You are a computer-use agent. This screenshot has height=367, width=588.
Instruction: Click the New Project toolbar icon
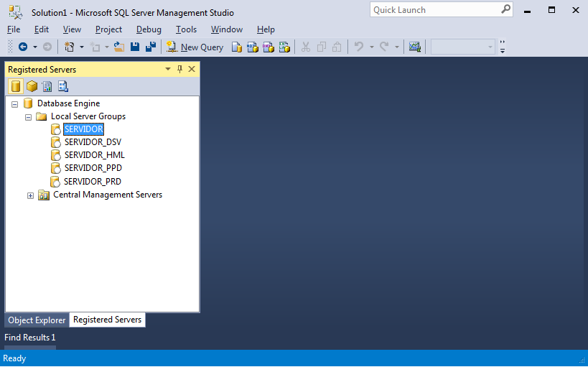click(70, 47)
